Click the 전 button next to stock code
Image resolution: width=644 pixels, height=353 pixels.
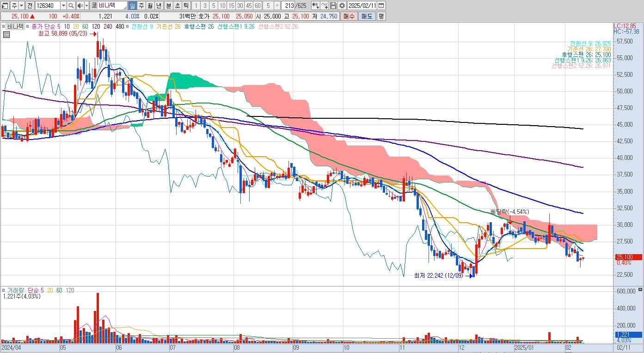[x=30, y=6]
